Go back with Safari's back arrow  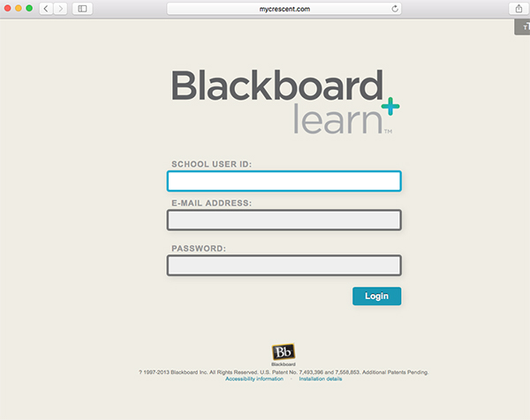pos(46,9)
